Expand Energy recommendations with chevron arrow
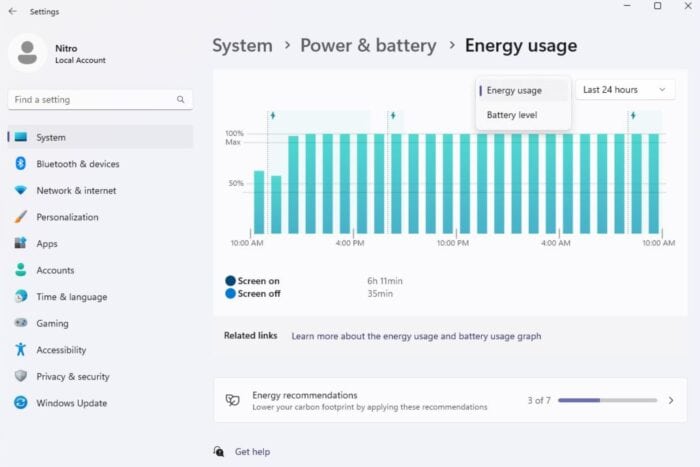 pos(671,400)
